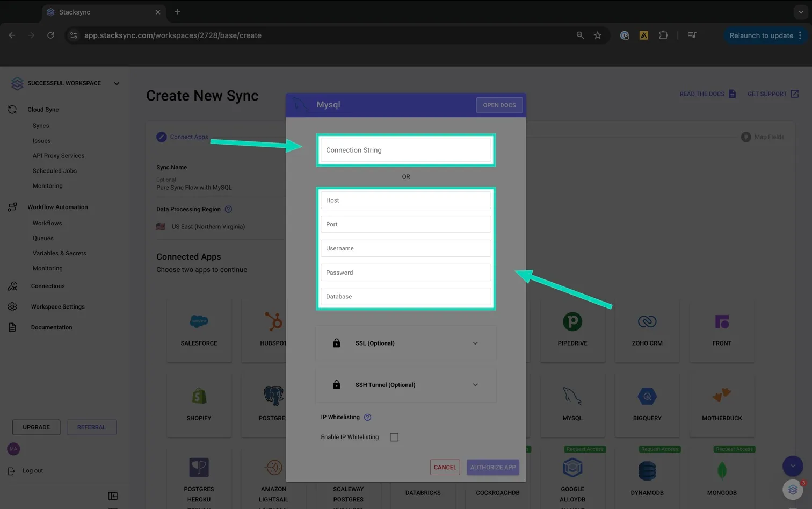Select the DynamoDB app icon
Image resolution: width=812 pixels, height=509 pixels.
pyautogui.click(x=647, y=471)
